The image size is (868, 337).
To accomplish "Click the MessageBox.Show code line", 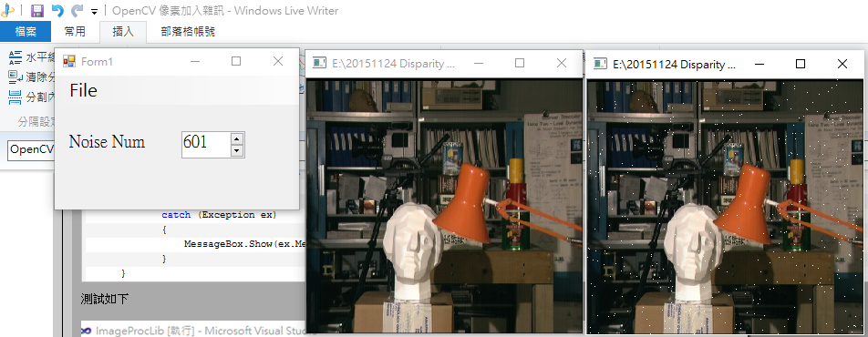I will coord(245,243).
